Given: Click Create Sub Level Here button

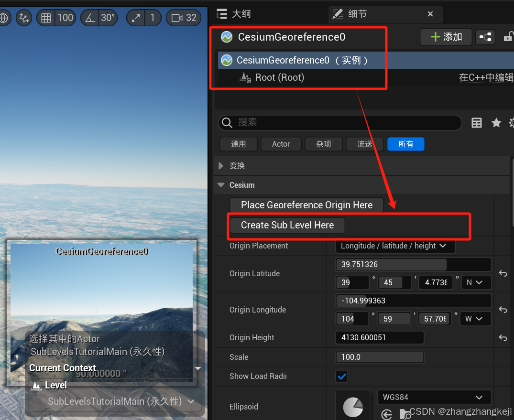Looking at the screenshot, I should pyautogui.click(x=287, y=225).
